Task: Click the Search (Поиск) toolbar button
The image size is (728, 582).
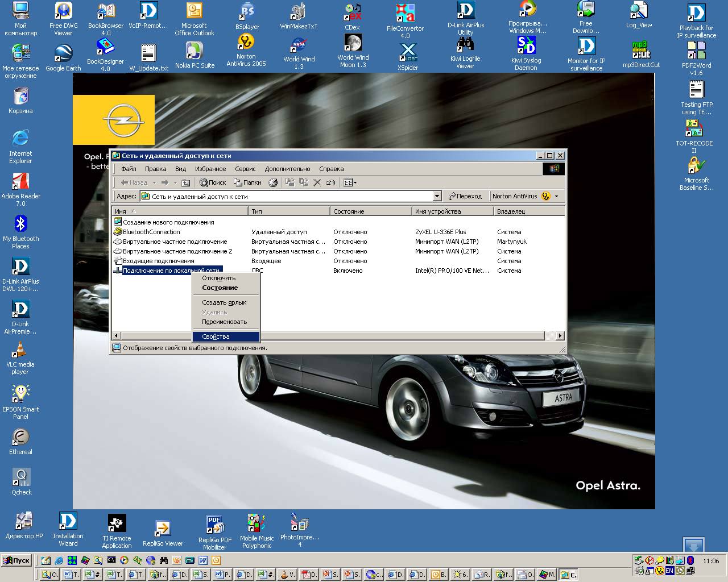Action: (x=213, y=182)
